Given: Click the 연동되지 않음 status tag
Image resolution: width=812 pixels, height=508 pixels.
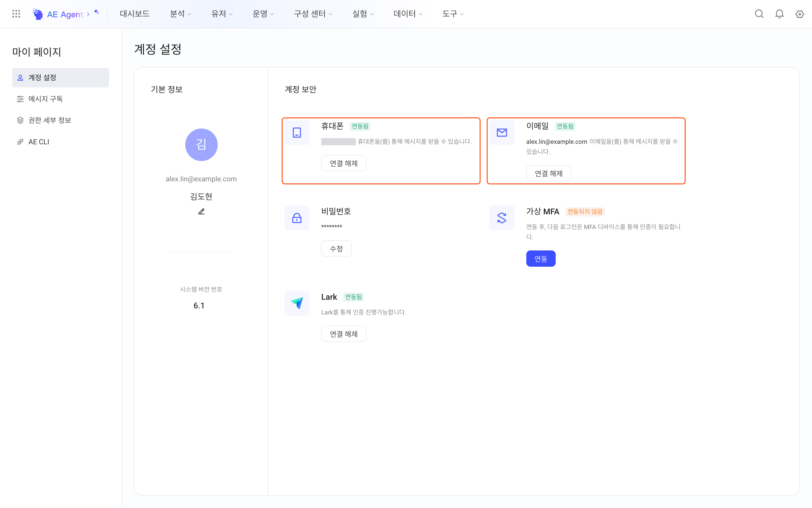Looking at the screenshot, I should pyautogui.click(x=585, y=211).
